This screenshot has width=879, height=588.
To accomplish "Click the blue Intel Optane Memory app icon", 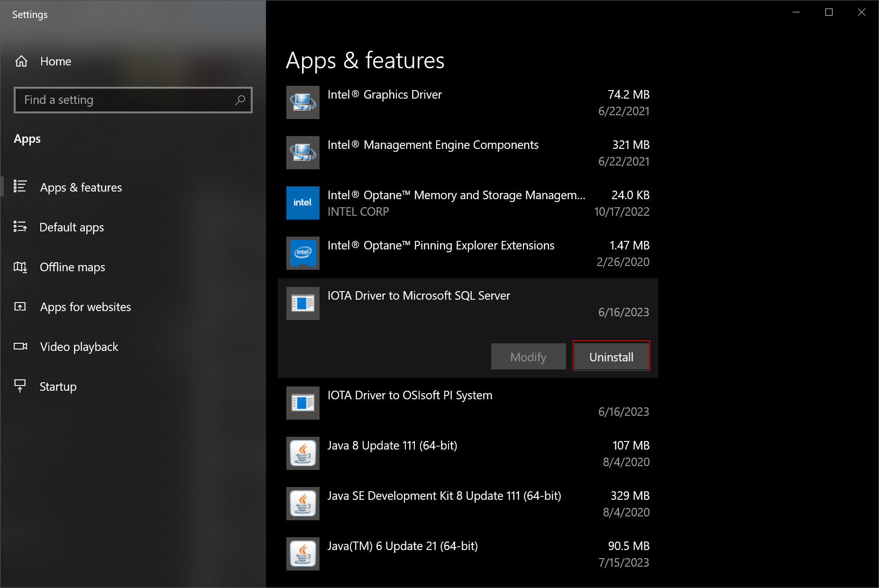I will click(303, 203).
